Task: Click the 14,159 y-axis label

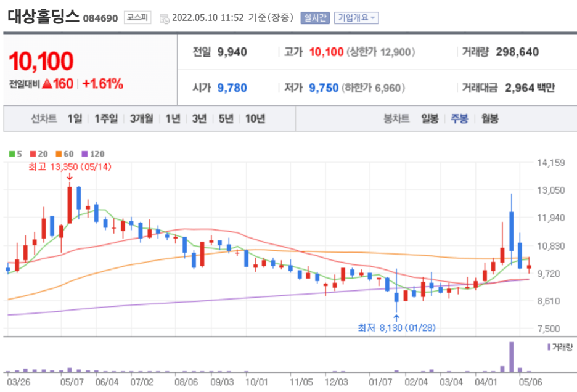Action: pyautogui.click(x=550, y=163)
